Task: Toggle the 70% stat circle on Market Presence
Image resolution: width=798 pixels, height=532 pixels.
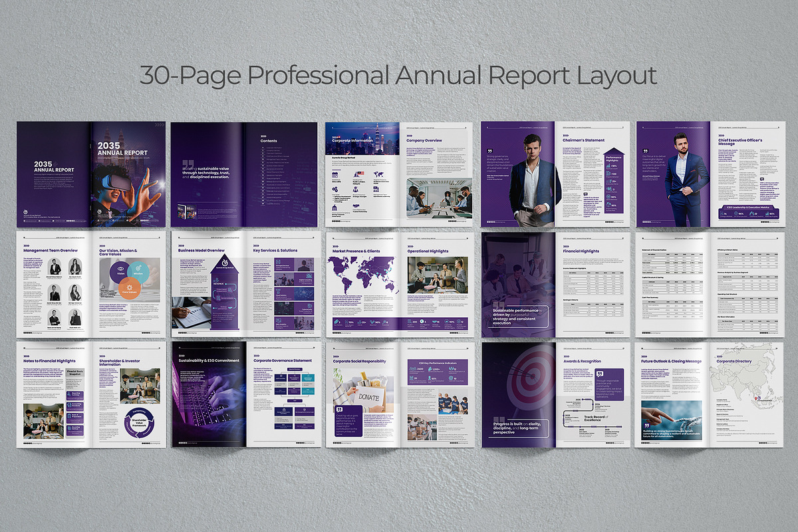Action: tap(350, 323)
